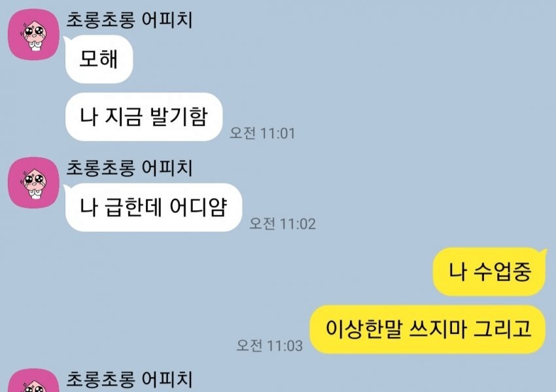Tap the pointed tail of 나 급한데 어디얌 bubble
Screen dimensions: 556x392
(x=66, y=188)
